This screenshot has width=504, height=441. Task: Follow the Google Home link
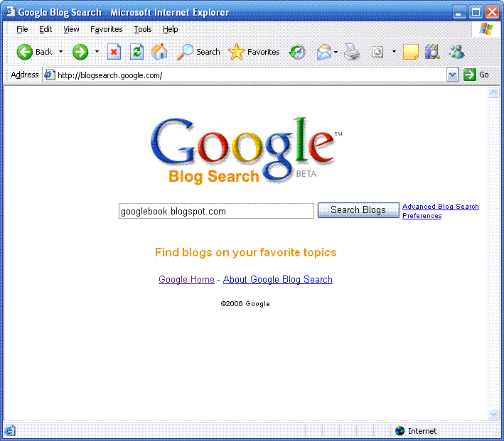tap(186, 279)
